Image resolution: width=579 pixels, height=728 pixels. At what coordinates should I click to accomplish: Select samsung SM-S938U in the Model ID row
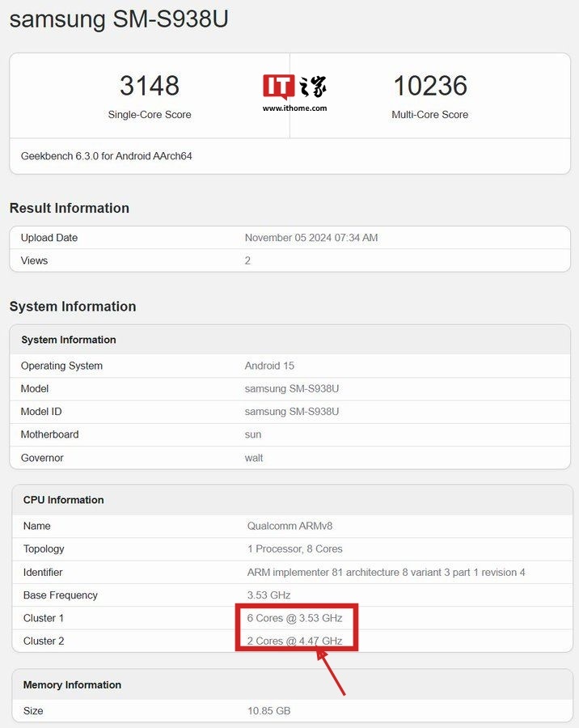(x=292, y=412)
